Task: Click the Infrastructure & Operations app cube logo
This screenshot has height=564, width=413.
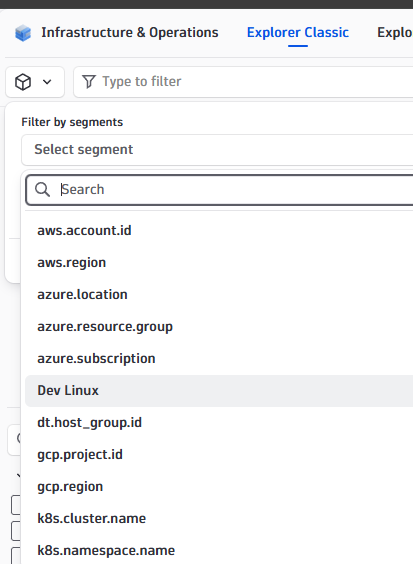Action: [23, 33]
